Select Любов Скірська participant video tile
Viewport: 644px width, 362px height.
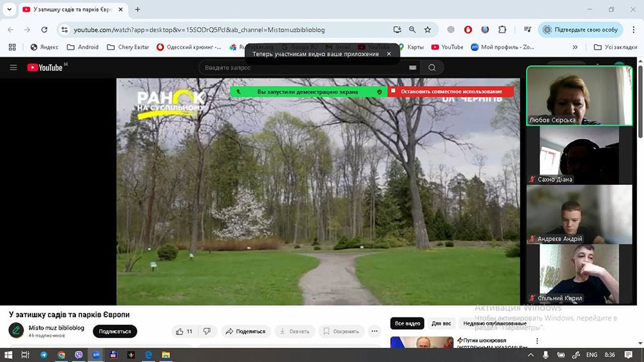click(579, 95)
